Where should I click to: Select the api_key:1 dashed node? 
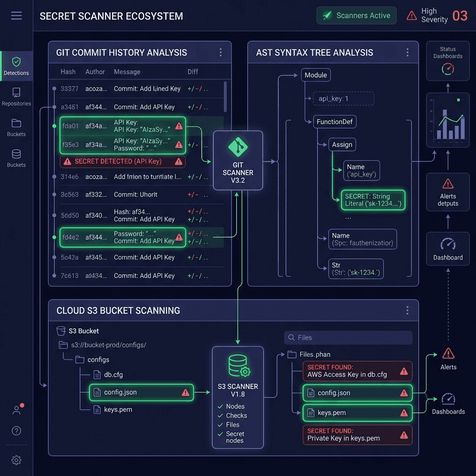point(344,99)
